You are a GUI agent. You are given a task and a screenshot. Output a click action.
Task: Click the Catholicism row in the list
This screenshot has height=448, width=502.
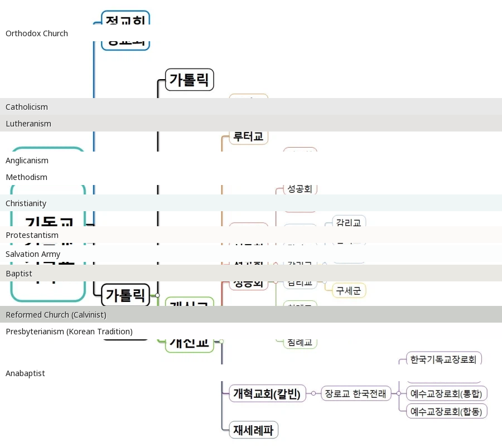click(x=27, y=107)
